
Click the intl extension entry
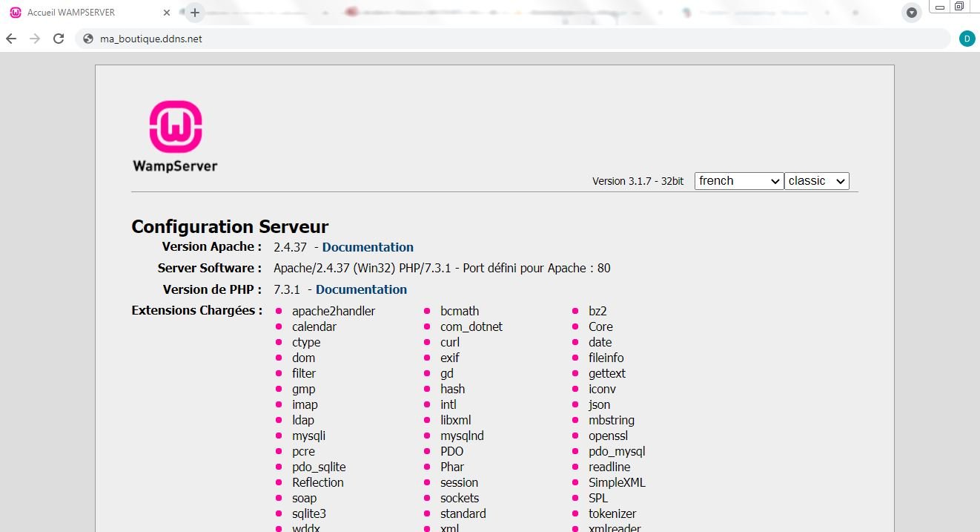[x=448, y=404]
